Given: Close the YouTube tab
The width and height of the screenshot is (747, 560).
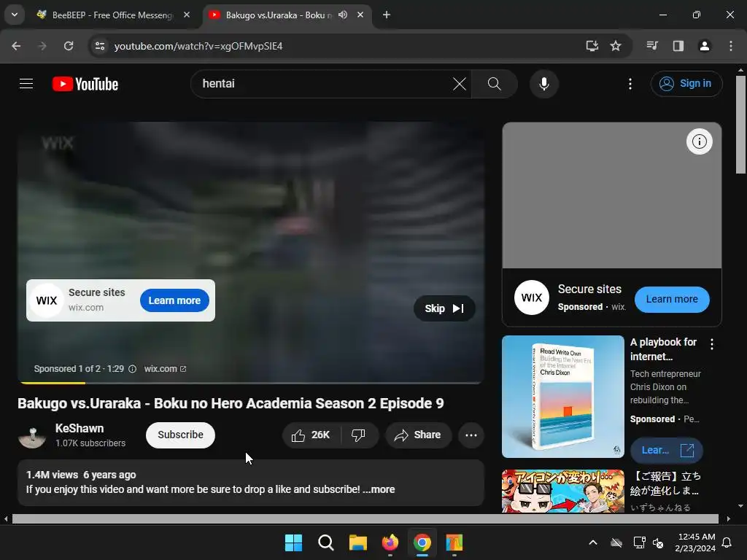Looking at the screenshot, I should 360,15.
